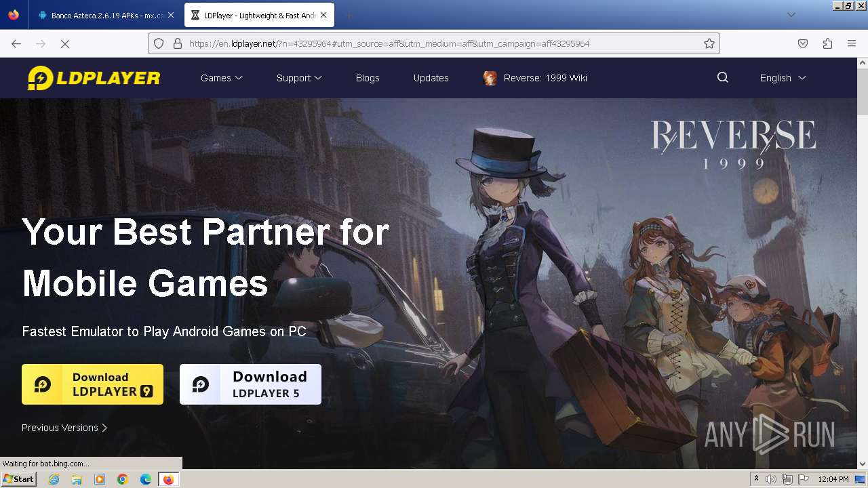The height and width of the screenshot is (488, 868).
Task: Show hidden tray icons
Action: pyautogui.click(x=756, y=479)
